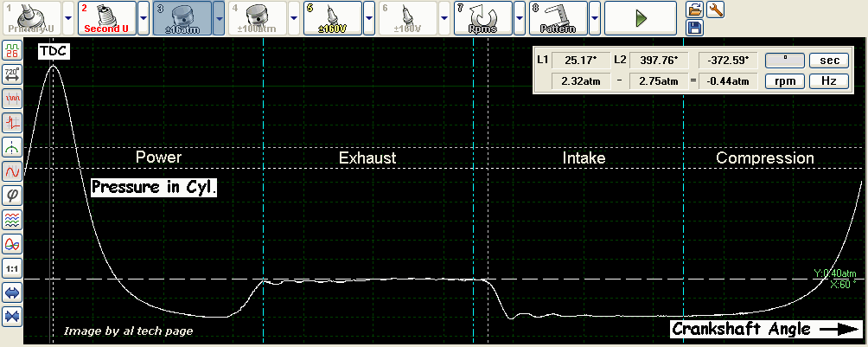Switch measurement units to sec
Screen dimensions: 868x347
click(828, 61)
